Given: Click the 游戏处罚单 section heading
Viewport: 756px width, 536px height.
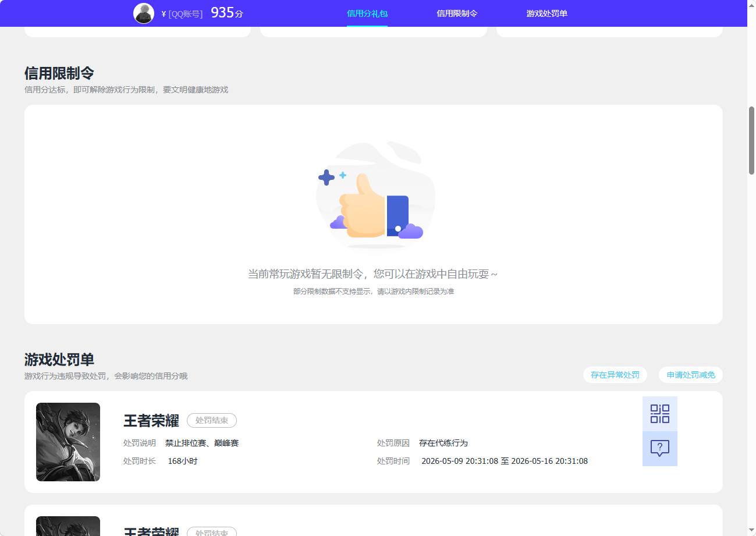Looking at the screenshot, I should (59, 360).
